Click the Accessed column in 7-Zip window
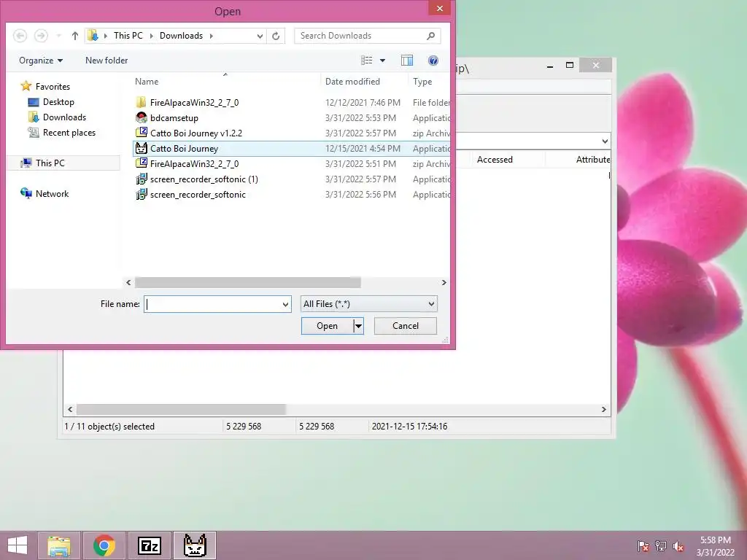 click(495, 160)
